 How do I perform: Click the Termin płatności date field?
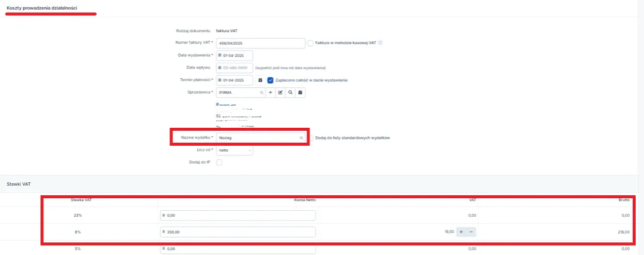pyautogui.click(x=234, y=80)
